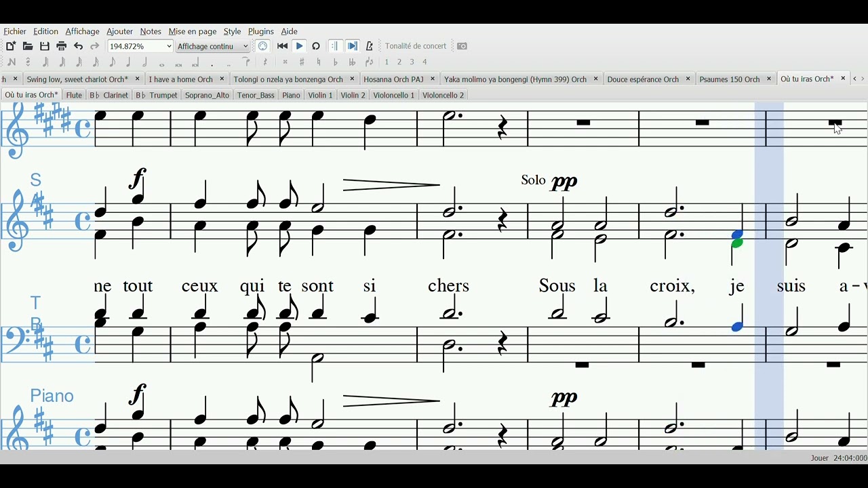Viewport: 868px width, 488px height.
Task: Open the Affichage continu view dropdown
Action: pos(214,46)
